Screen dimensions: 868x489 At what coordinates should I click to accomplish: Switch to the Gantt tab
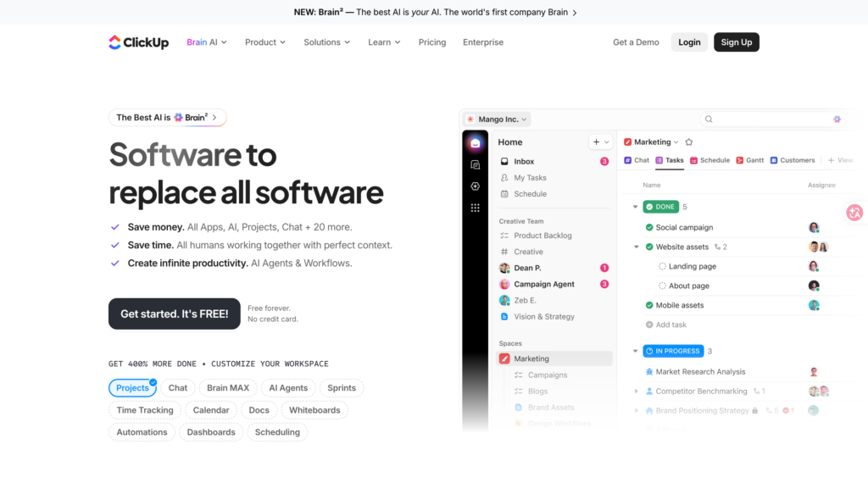(749, 160)
